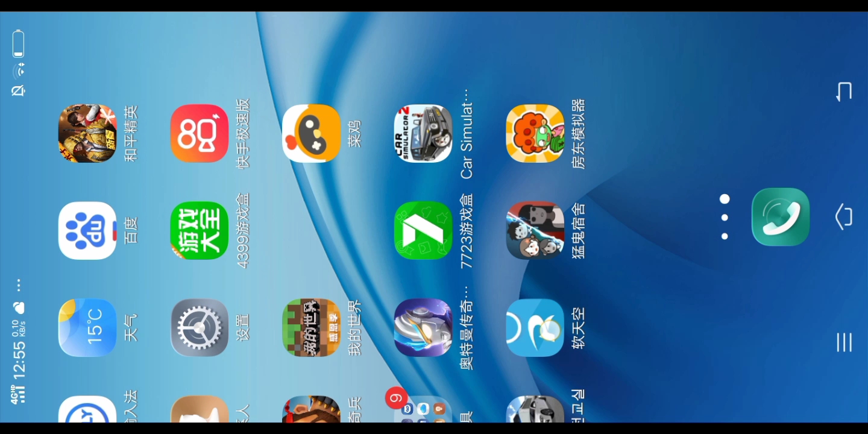Tap the 4G signal strength indicator

tap(19, 394)
